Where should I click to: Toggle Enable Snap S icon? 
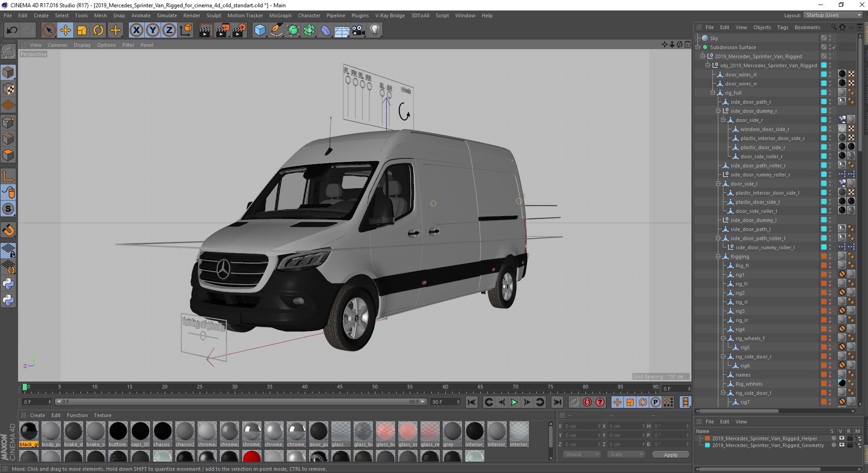point(8,209)
